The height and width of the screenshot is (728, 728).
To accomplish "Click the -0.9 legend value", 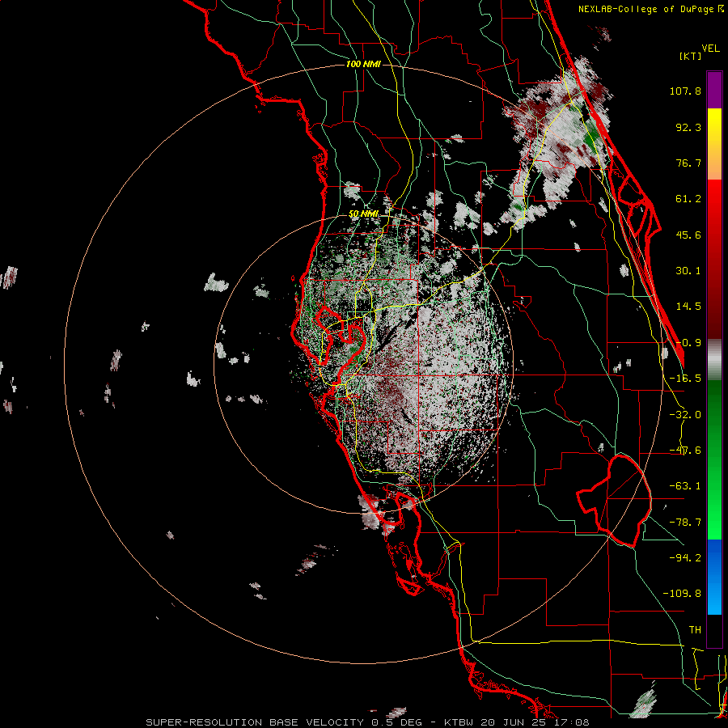I will (688, 343).
